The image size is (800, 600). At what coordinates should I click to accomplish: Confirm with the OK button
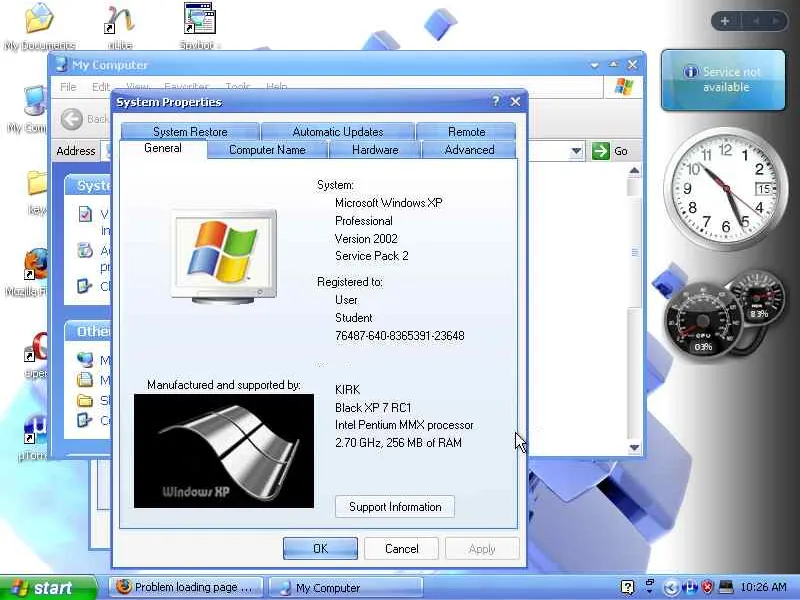pos(320,548)
